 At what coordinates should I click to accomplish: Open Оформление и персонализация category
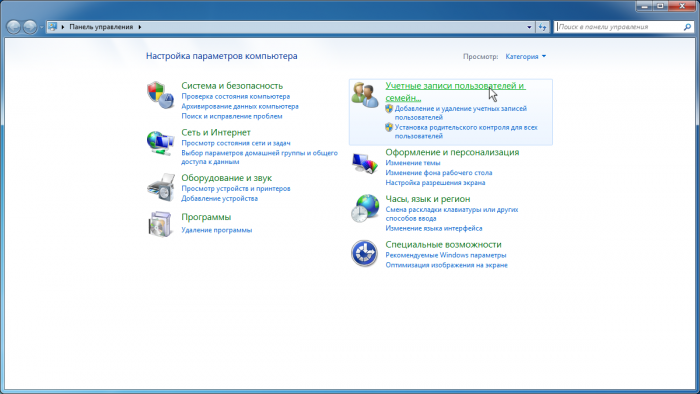[452, 152]
